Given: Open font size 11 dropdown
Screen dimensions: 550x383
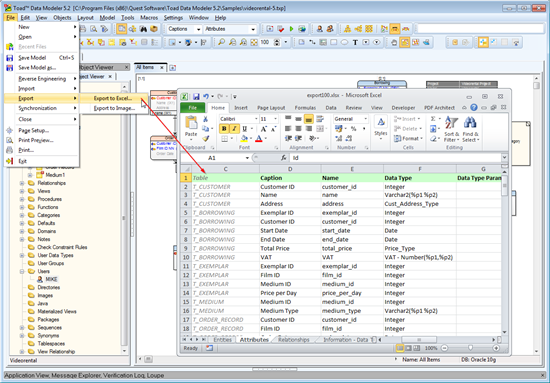Looking at the screenshot, I should 275,119.
